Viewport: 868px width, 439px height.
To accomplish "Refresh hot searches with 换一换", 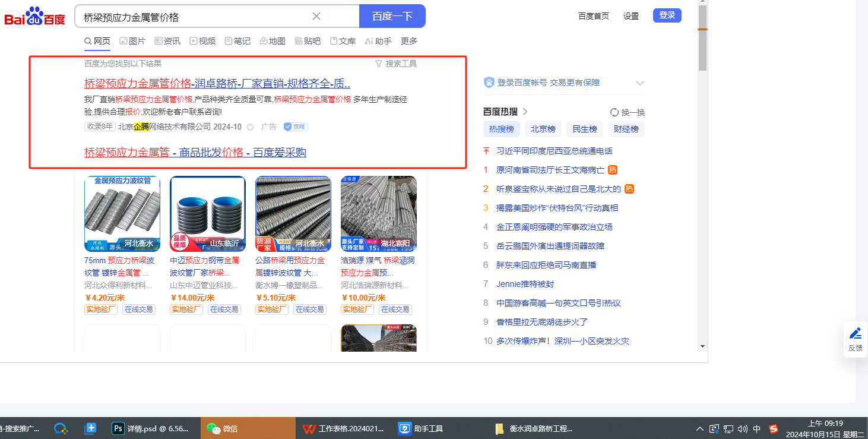I will pos(628,112).
